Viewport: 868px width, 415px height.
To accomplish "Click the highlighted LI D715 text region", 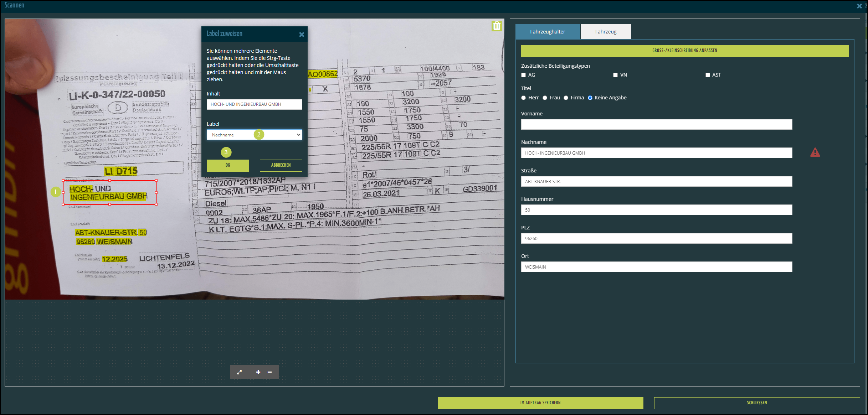I will (x=121, y=171).
